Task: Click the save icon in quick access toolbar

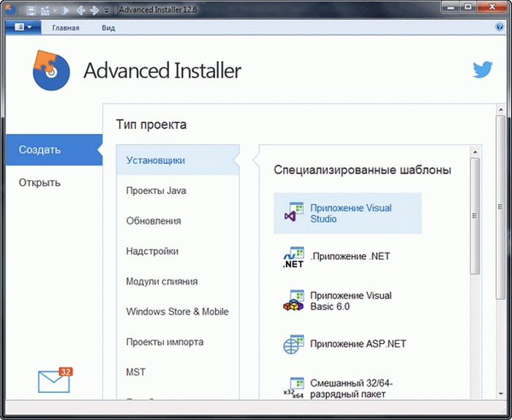Action: (30, 11)
